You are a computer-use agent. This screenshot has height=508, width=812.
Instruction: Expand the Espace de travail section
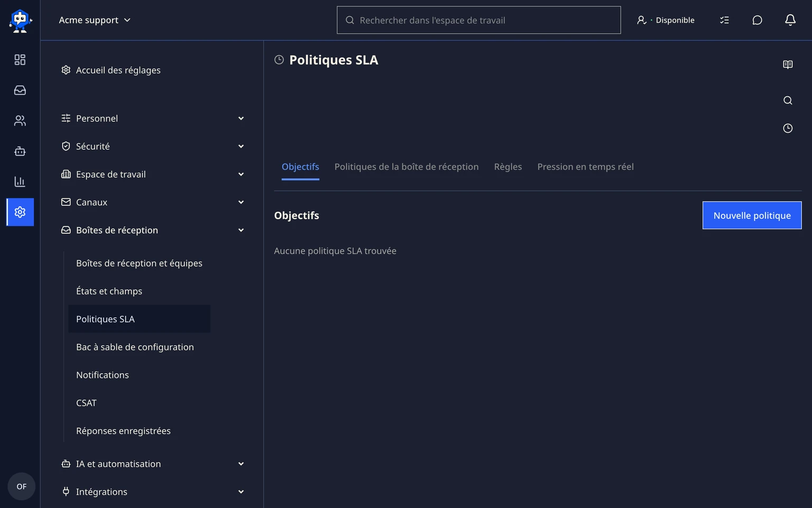pos(153,175)
